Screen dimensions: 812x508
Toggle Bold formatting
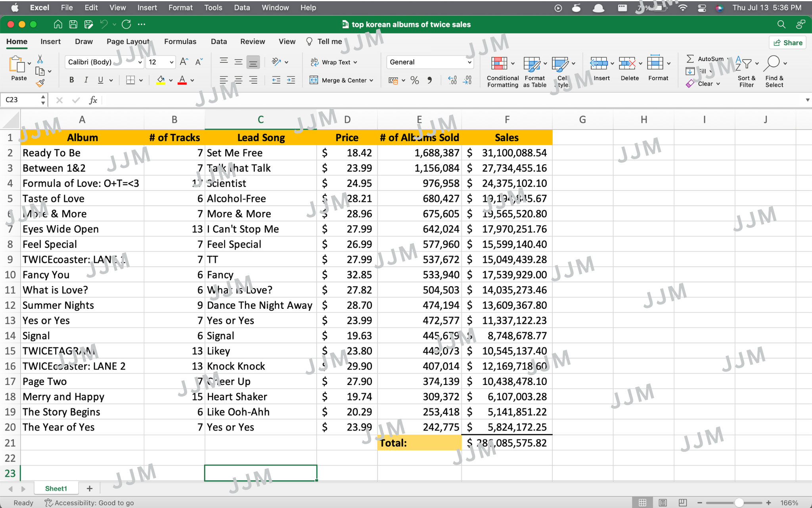click(71, 80)
